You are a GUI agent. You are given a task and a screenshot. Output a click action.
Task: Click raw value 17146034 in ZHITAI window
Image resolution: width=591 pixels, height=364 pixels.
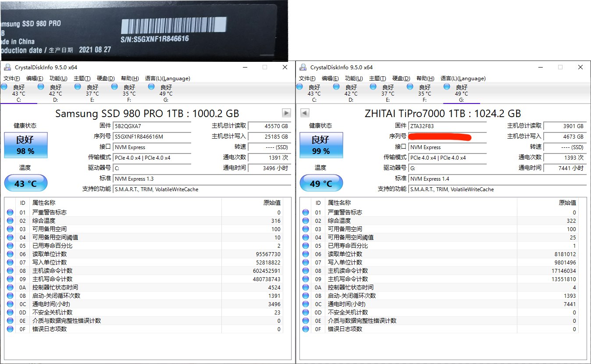coord(563,271)
